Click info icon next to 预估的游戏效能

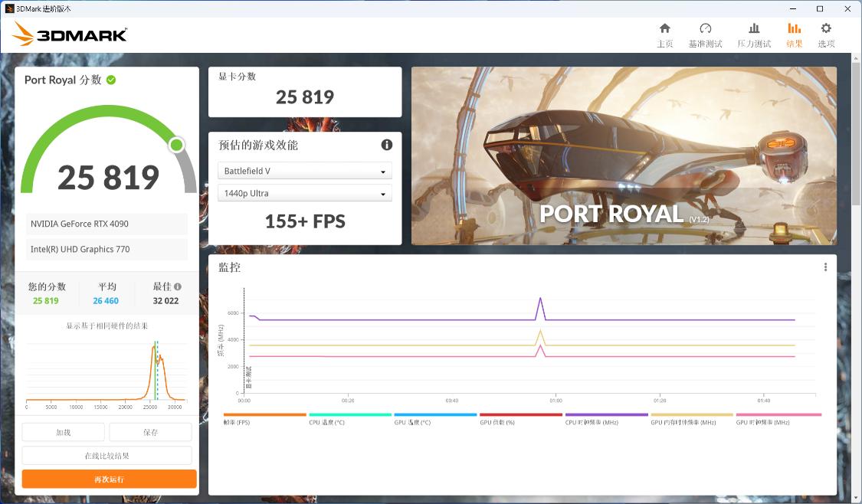point(387,145)
